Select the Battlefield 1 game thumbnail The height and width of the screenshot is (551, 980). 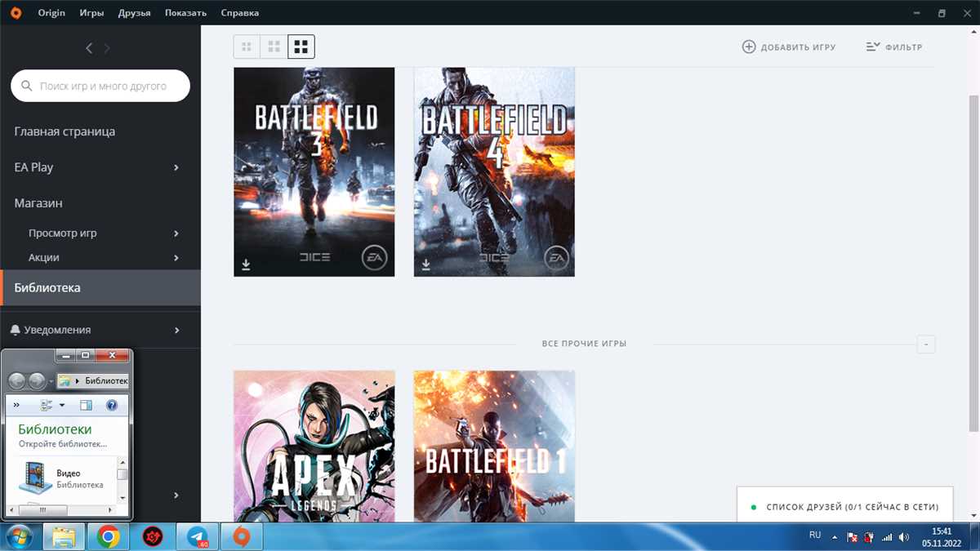click(x=493, y=445)
